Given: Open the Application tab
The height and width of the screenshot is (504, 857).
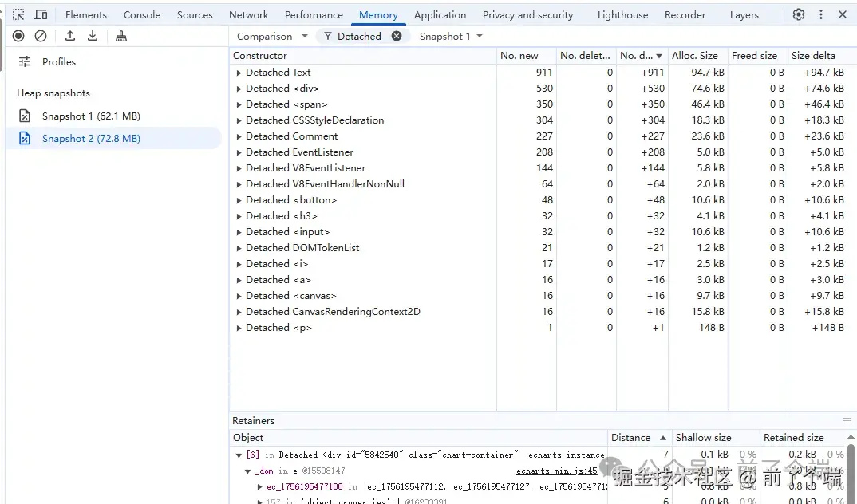Looking at the screenshot, I should (x=440, y=14).
